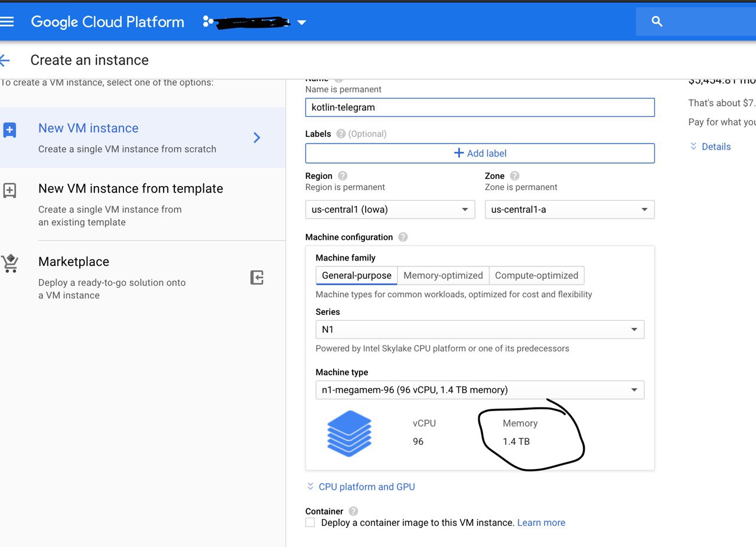Click the Region help question icon
756x547 pixels.
(343, 176)
